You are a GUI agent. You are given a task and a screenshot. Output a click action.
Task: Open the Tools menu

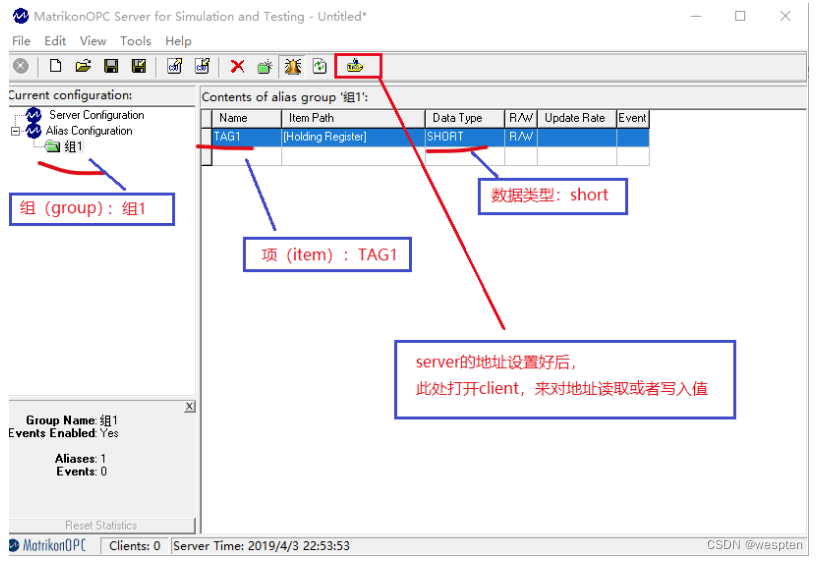136,41
